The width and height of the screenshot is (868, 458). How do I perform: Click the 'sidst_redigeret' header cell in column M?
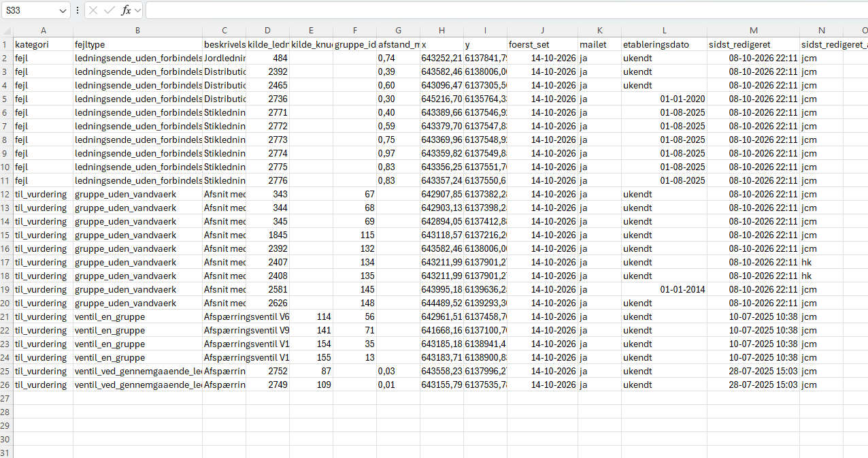[x=754, y=44]
